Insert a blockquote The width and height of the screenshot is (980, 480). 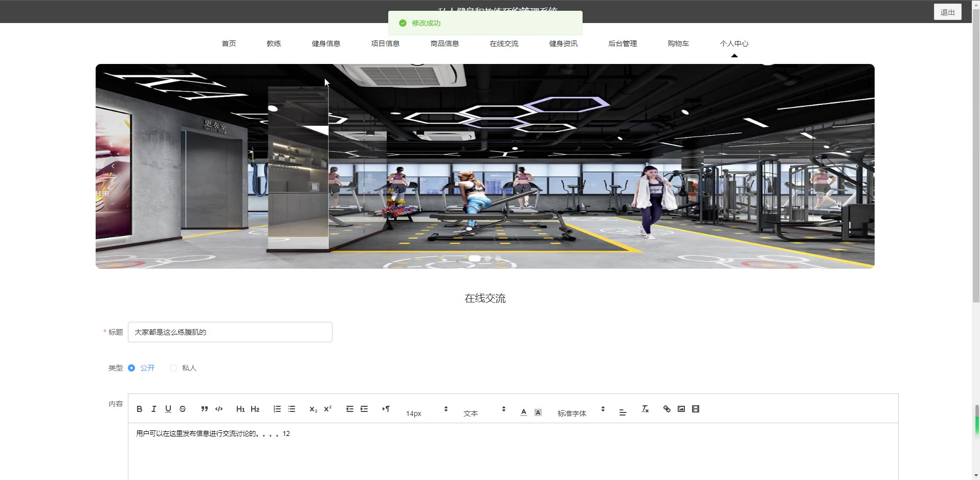click(x=205, y=409)
